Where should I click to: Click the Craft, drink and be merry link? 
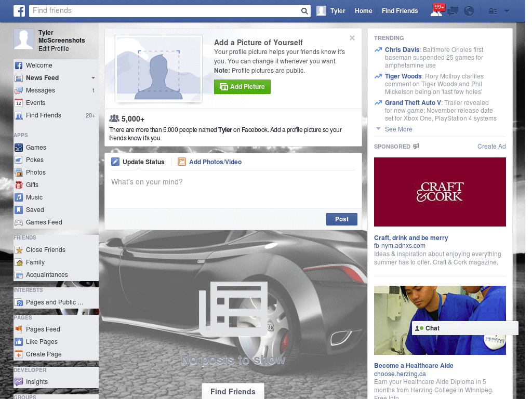point(411,238)
